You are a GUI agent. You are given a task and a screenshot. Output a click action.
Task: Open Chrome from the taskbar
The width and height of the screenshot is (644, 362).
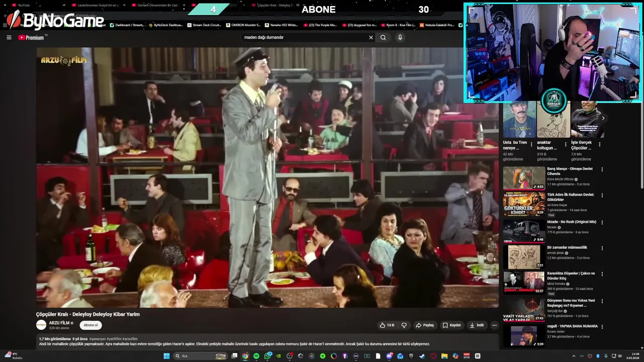[x=245, y=356]
